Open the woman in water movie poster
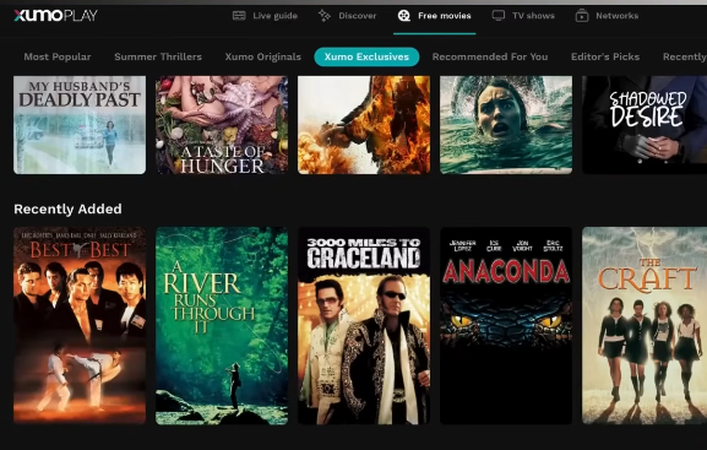 click(x=506, y=125)
